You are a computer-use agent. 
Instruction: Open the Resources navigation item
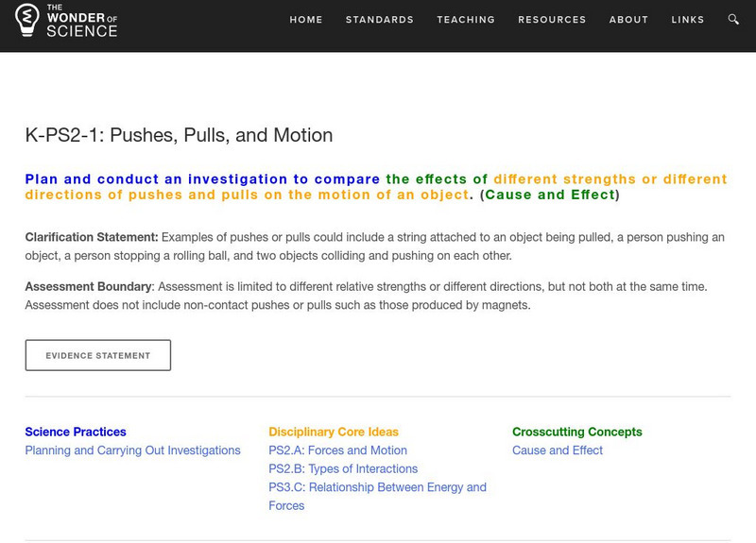(552, 20)
